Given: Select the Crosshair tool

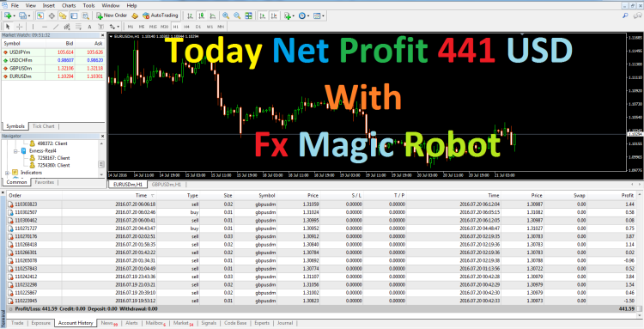Looking at the screenshot, I should (x=19, y=27).
